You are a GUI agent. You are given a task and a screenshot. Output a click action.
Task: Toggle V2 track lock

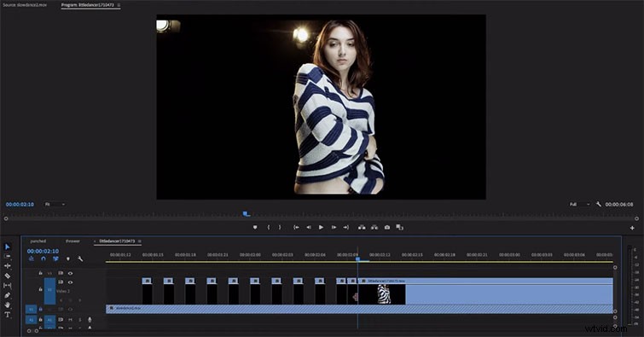click(40, 289)
